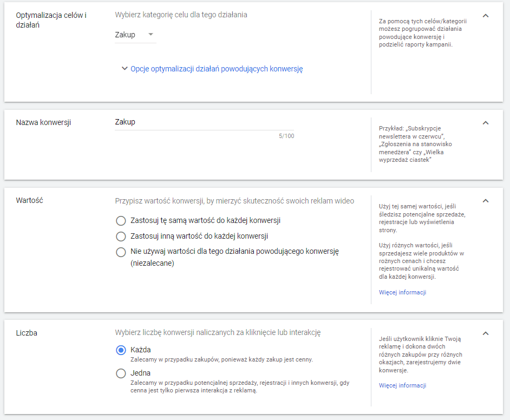Click the conversion name field containing Zakup
The image size is (510, 420).
coord(204,122)
